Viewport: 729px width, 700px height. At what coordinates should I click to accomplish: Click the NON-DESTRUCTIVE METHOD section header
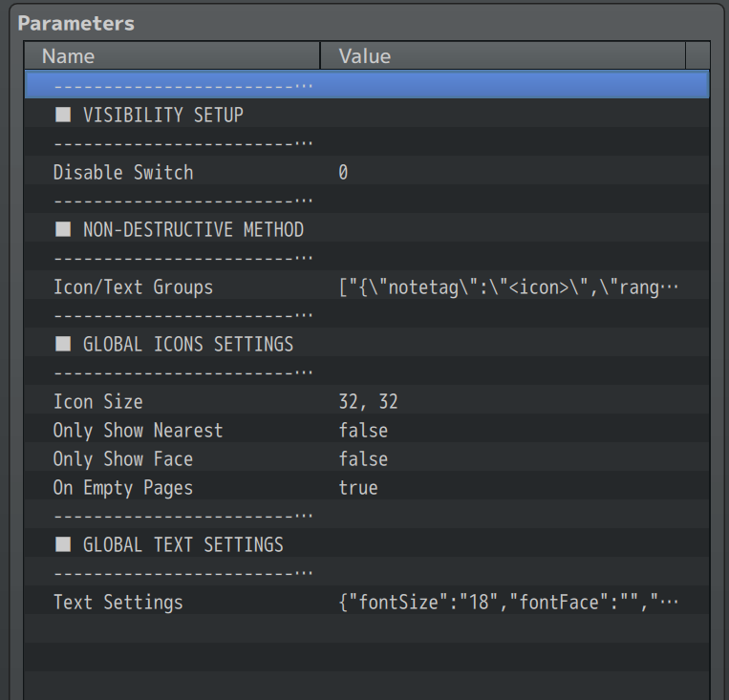point(193,230)
